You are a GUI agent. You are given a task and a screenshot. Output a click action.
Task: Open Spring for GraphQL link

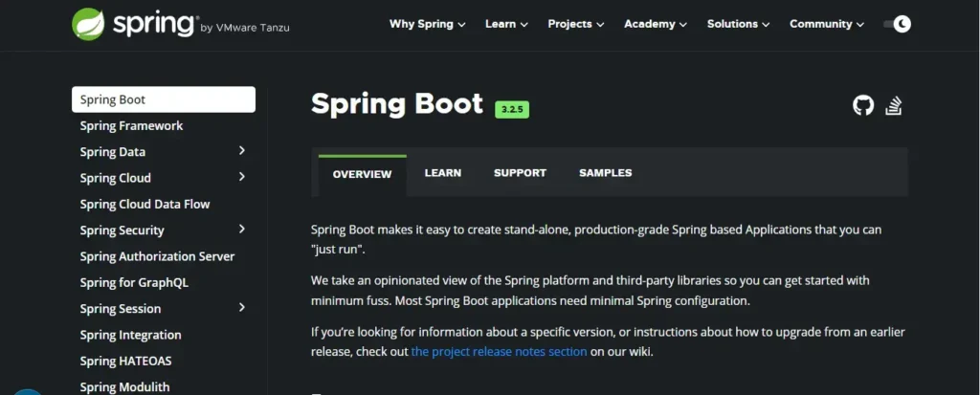coord(134,282)
